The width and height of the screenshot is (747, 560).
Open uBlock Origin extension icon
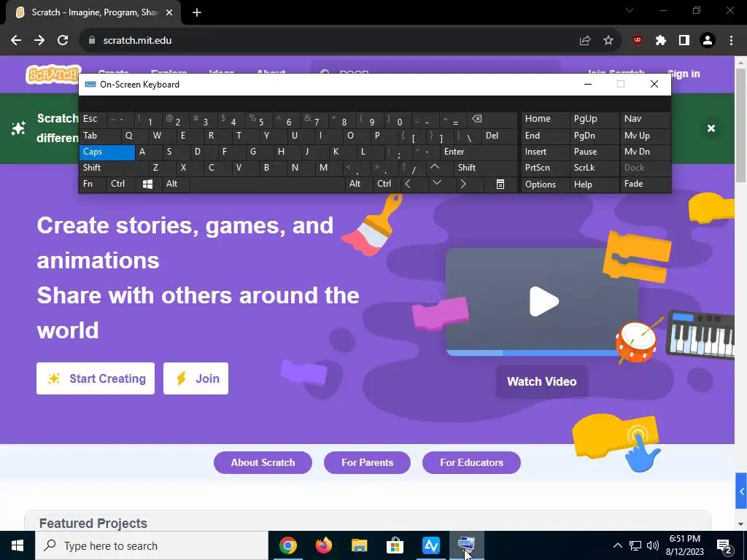coord(638,41)
